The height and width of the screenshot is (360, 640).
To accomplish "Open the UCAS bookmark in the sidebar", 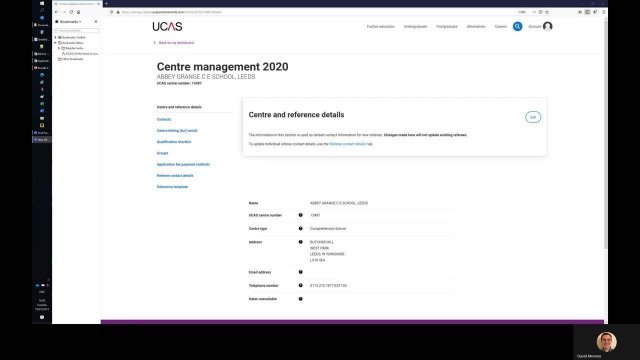I will tap(80, 53).
